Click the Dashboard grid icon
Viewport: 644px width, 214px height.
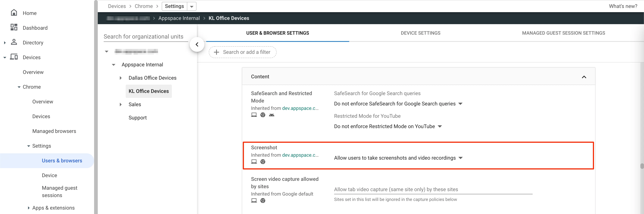[x=14, y=27]
